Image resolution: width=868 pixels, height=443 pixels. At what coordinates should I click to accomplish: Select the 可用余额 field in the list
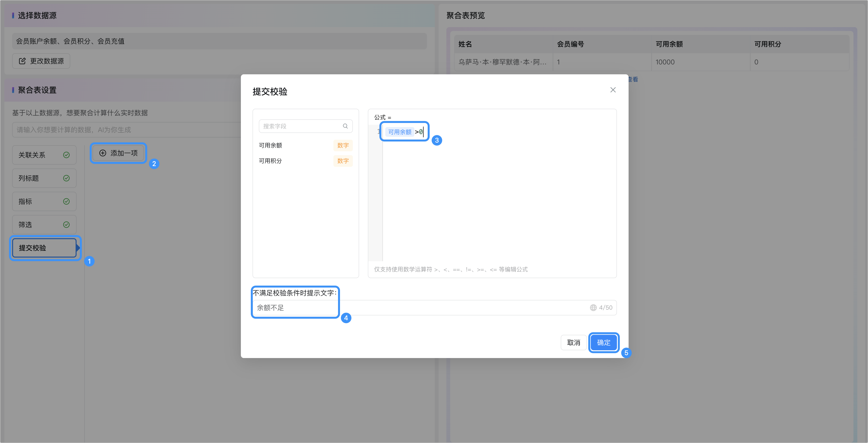click(x=305, y=145)
